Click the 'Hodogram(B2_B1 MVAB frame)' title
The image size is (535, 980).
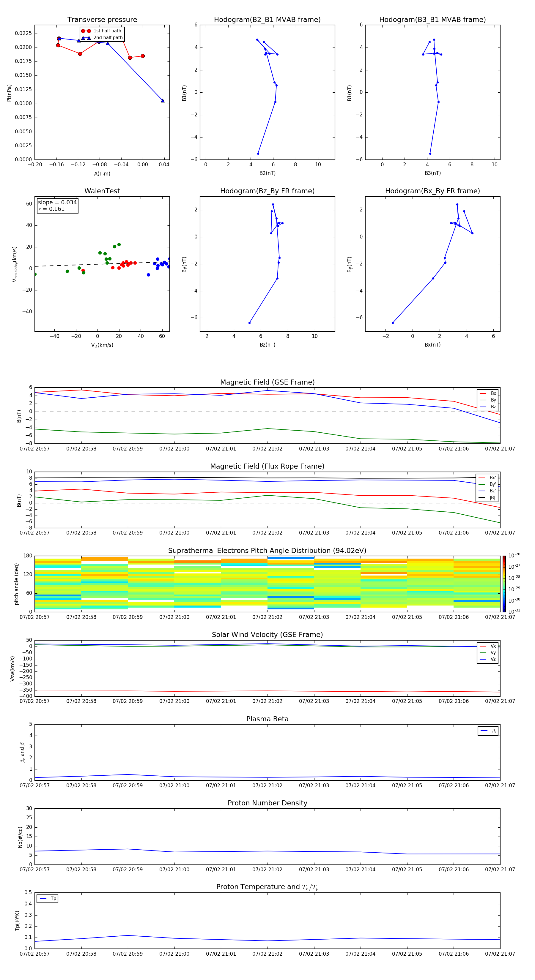(x=267, y=20)
